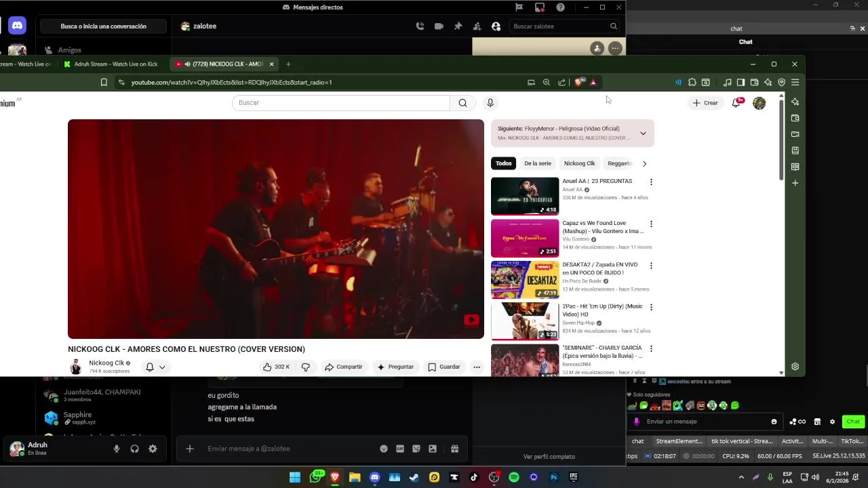This screenshot has height=488, width=868.
Task: Open more actions under the video
Action: click(477, 367)
